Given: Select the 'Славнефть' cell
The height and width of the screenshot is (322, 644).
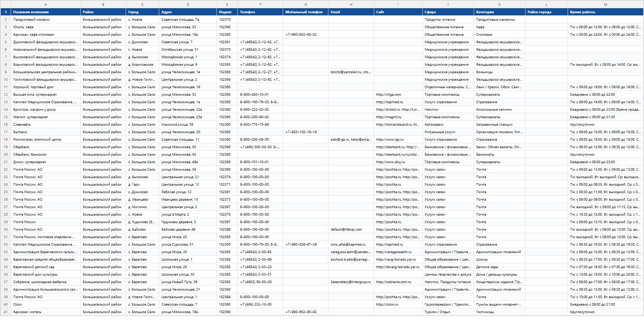Looking at the screenshot, I should [46, 125].
